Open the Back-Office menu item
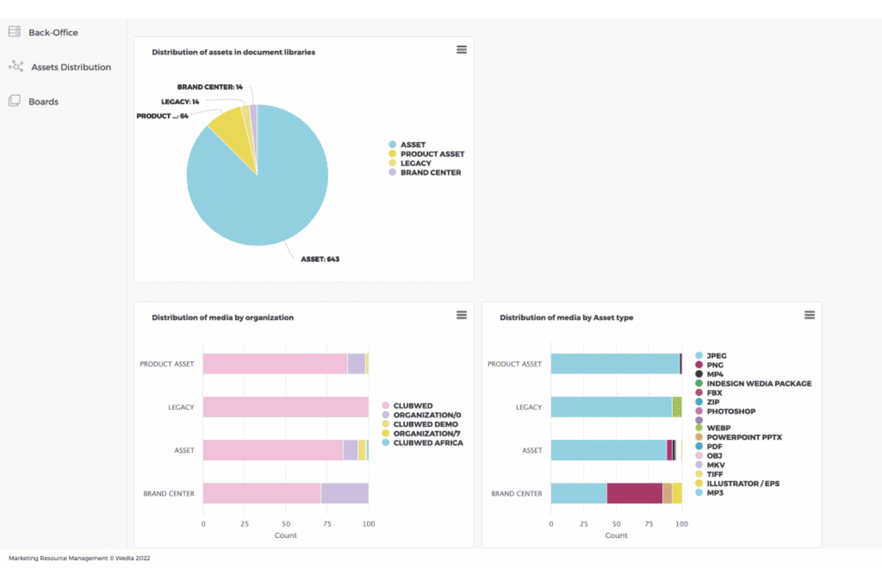Viewport: 882px width, 588px height. (x=53, y=32)
